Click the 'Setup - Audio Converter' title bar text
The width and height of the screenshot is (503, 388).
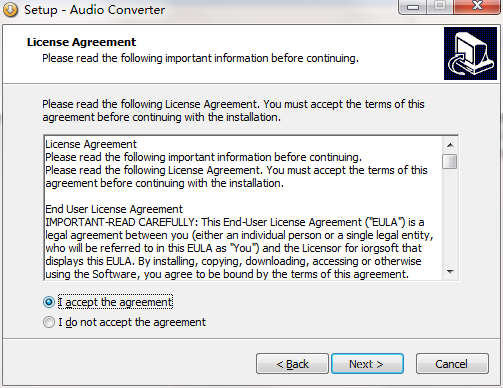click(x=95, y=10)
